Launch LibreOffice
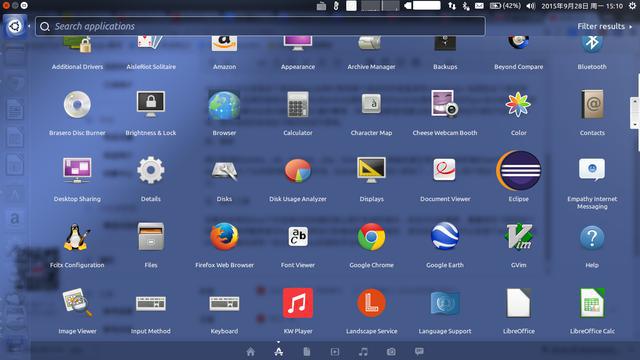 click(x=518, y=303)
